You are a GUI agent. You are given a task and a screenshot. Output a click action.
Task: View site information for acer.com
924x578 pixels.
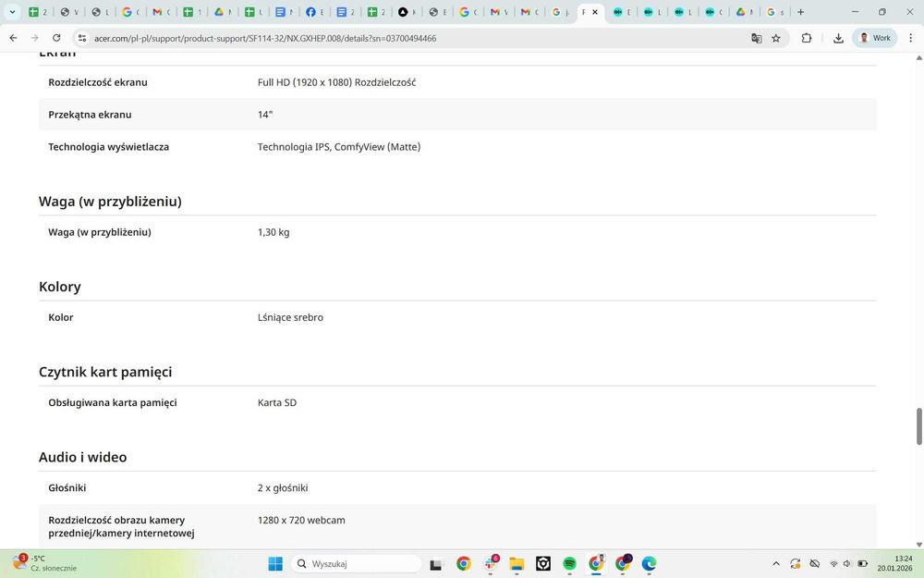coord(82,38)
